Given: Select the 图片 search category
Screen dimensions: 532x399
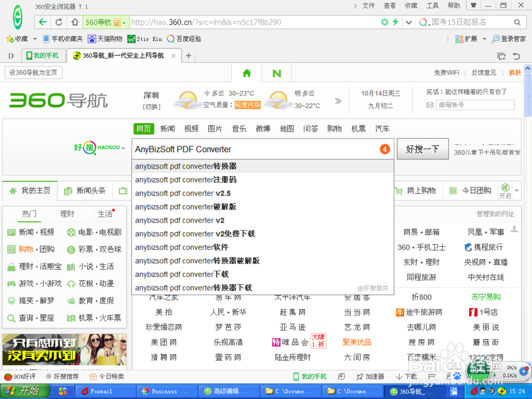Looking at the screenshot, I should [x=215, y=129].
